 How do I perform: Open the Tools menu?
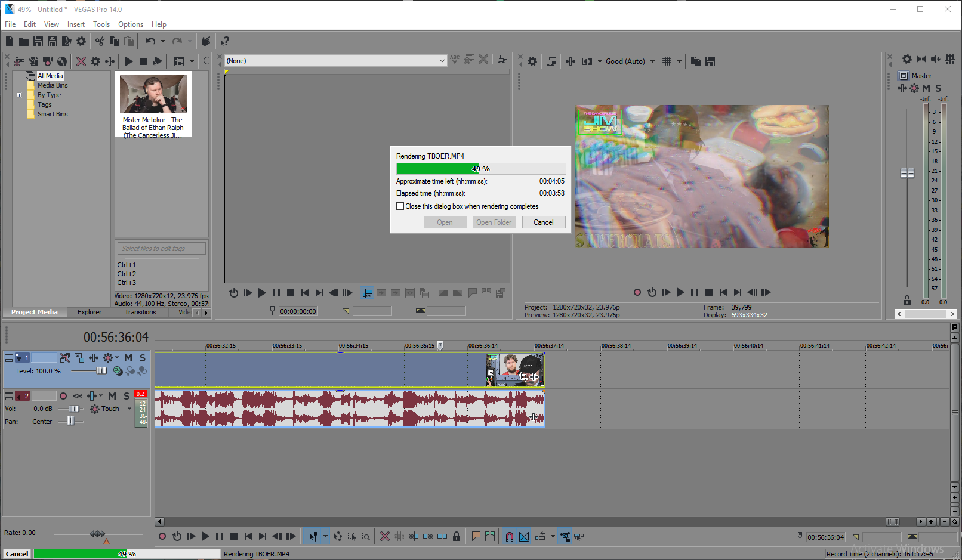tap(101, 24)
